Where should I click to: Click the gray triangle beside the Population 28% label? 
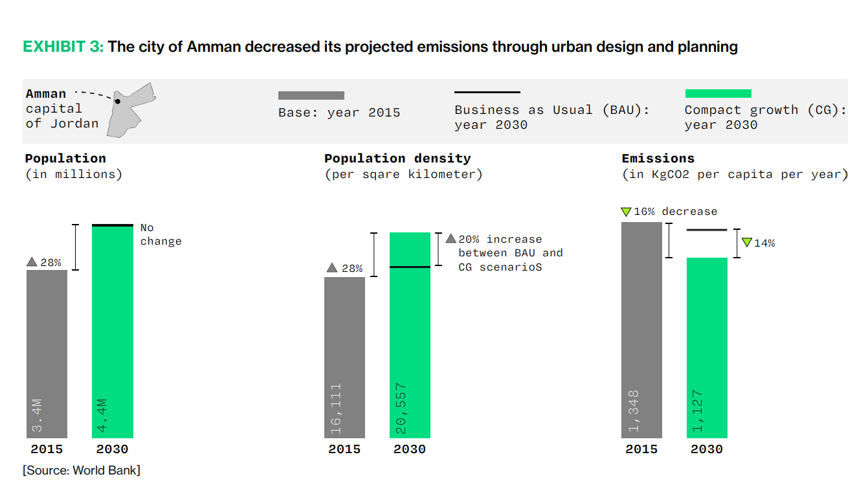click(x=32, y=262)
